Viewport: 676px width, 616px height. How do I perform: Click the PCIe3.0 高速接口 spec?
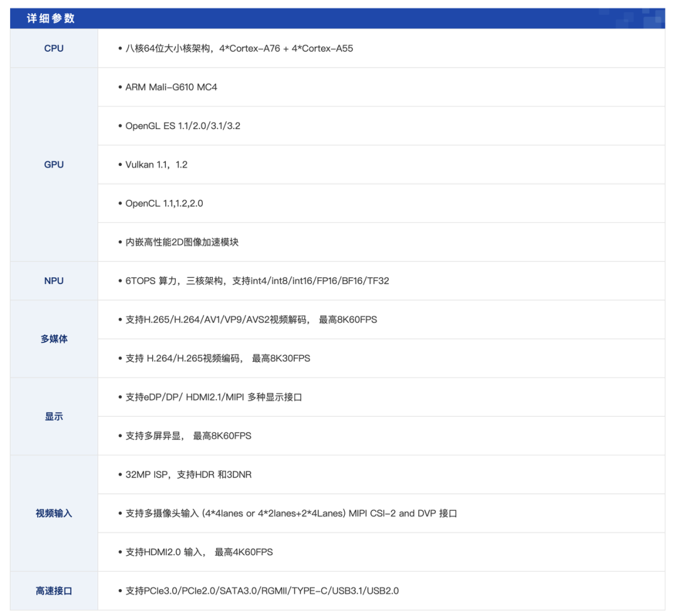point(257,590)
